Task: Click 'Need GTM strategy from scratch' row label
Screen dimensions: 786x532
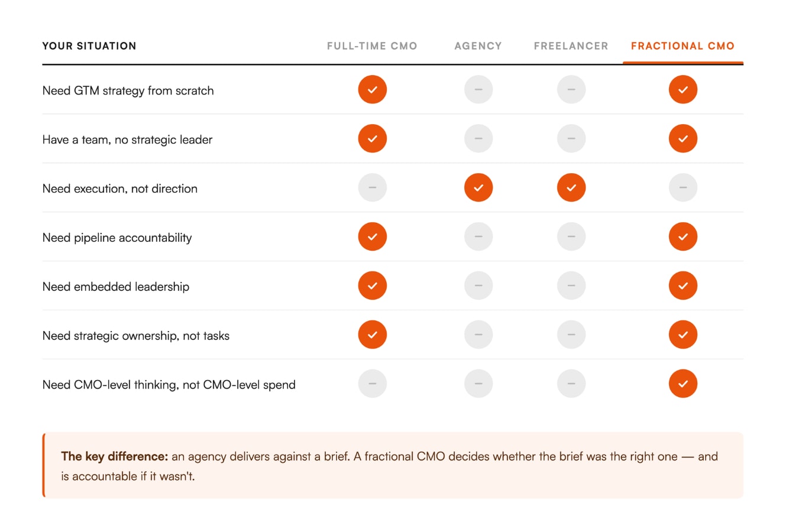Action: coord(128,90)
